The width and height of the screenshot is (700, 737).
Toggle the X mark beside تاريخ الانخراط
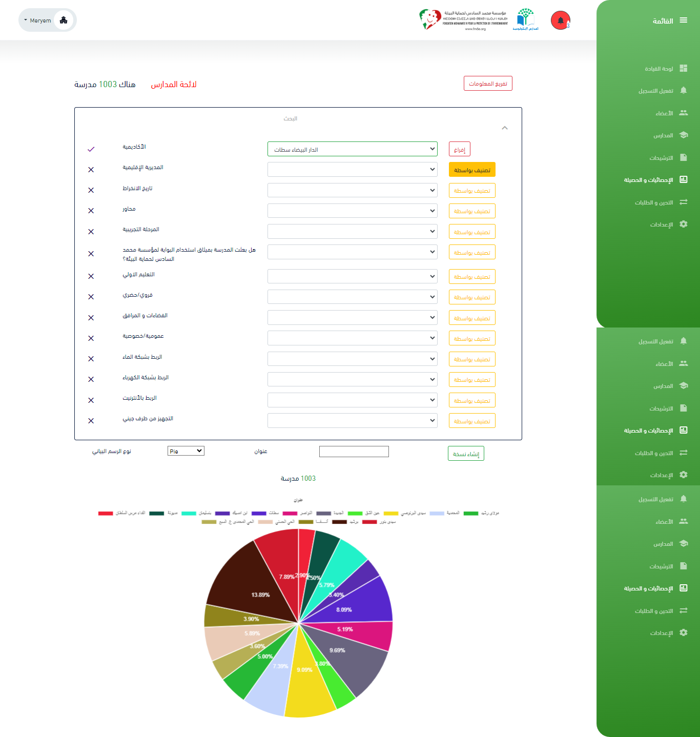pos(91,190)
